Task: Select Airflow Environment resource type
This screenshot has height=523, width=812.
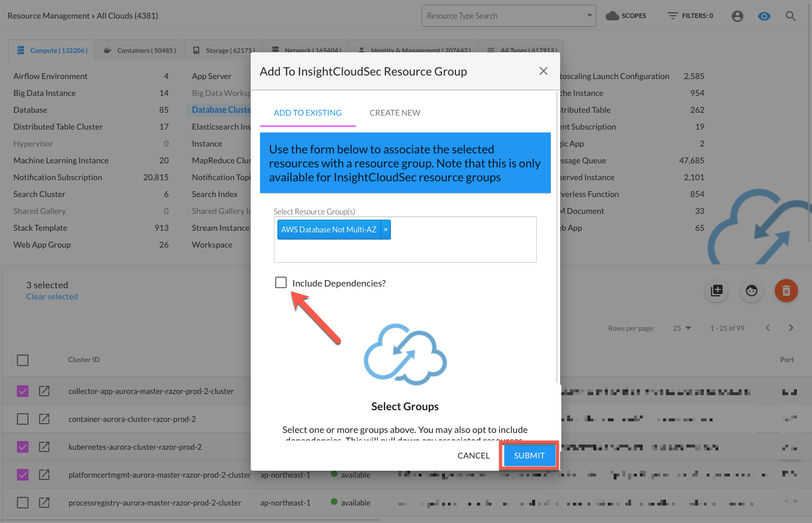Action: pos(51,76)
